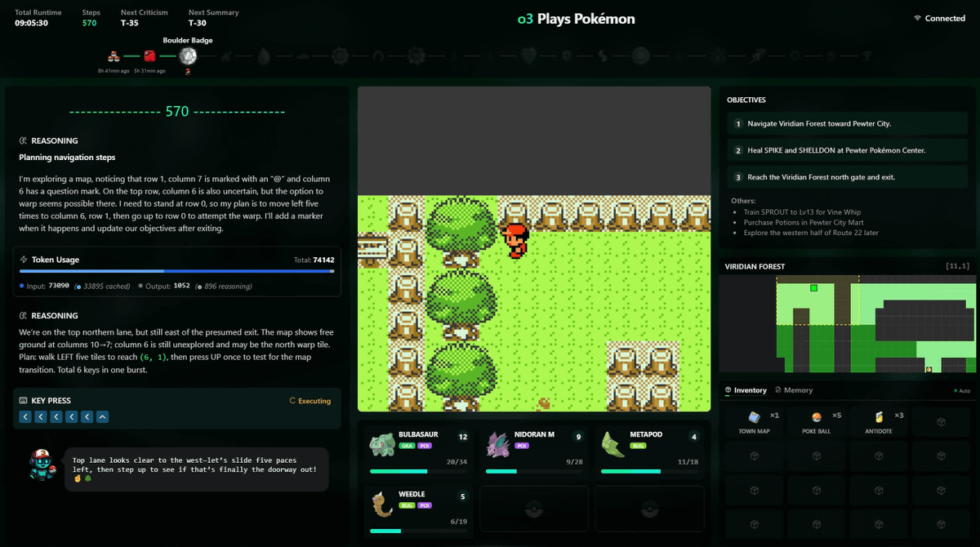Screen dimensions: 980x547
Task: Click Weedle's HP value 6/19
Action: 459,522
